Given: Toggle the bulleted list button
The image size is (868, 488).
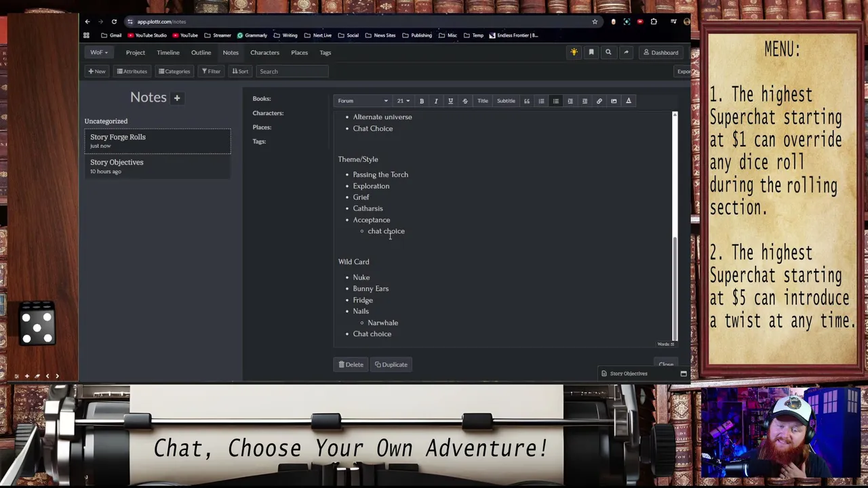Looking at the screenshot, I should click(555, 101).
